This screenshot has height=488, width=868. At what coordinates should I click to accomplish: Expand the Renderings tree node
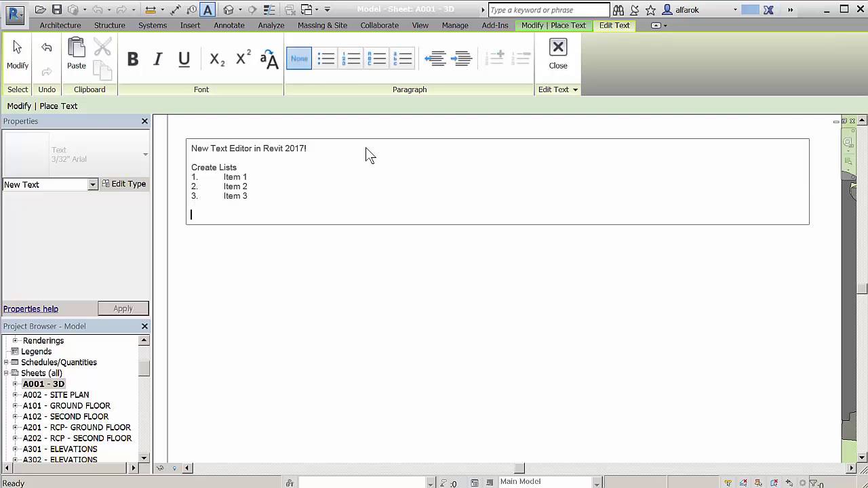click(15, 340)
